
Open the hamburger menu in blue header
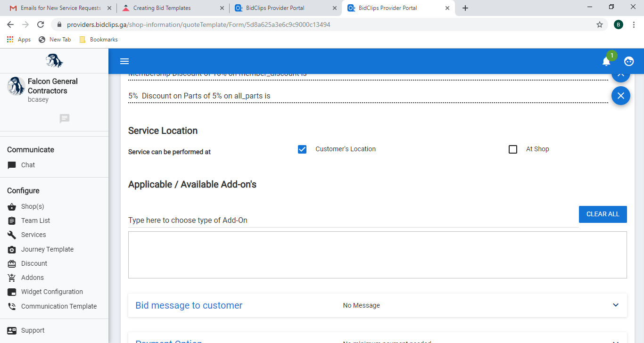(x=124, y=61)
